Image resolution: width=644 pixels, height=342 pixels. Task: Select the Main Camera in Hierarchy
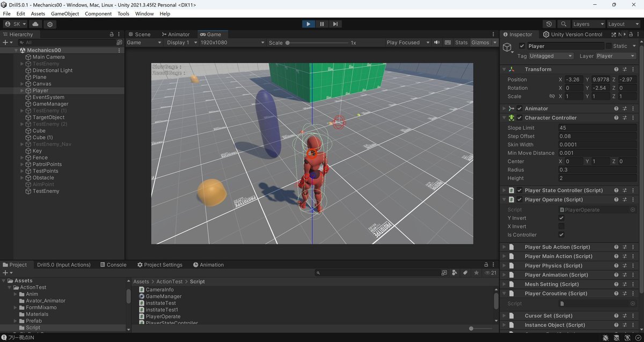pyautogui.click(x=48, y=57)
